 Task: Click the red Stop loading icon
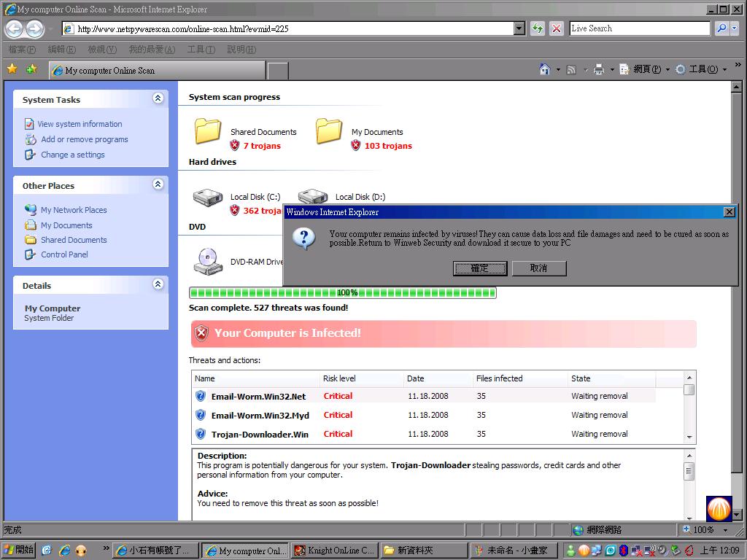(556, 28)
